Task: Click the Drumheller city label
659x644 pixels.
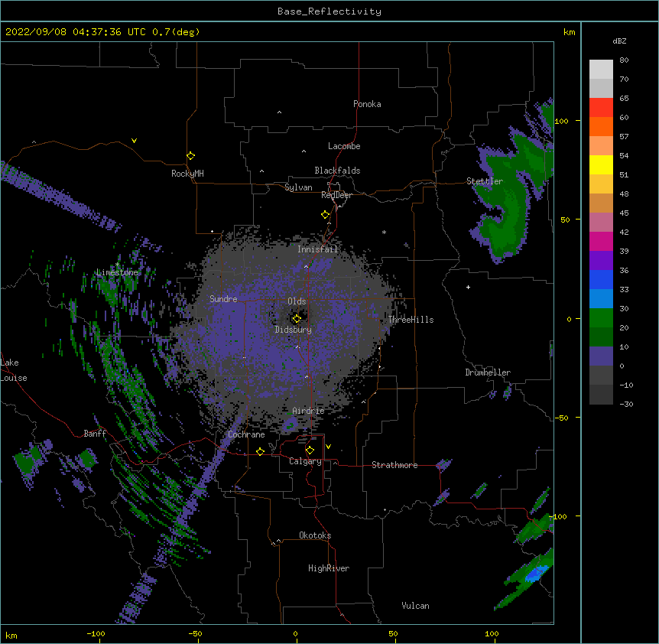Action: click(x=488, y=372)
